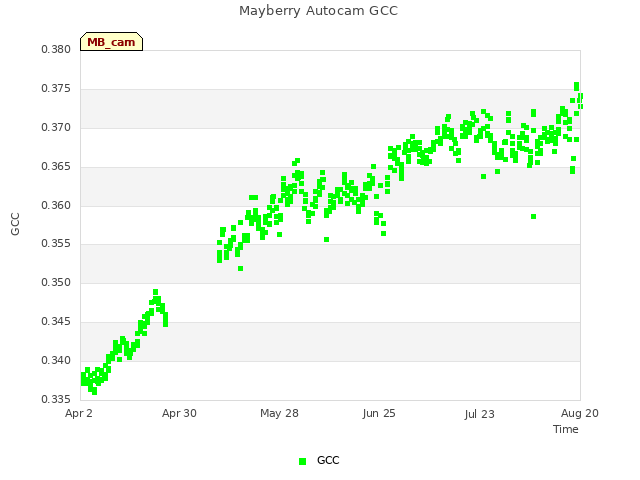Image resolution: width=640 pixels, height=480 pixels.
Task: Click the May 28 date label
Action: point(279,413)
